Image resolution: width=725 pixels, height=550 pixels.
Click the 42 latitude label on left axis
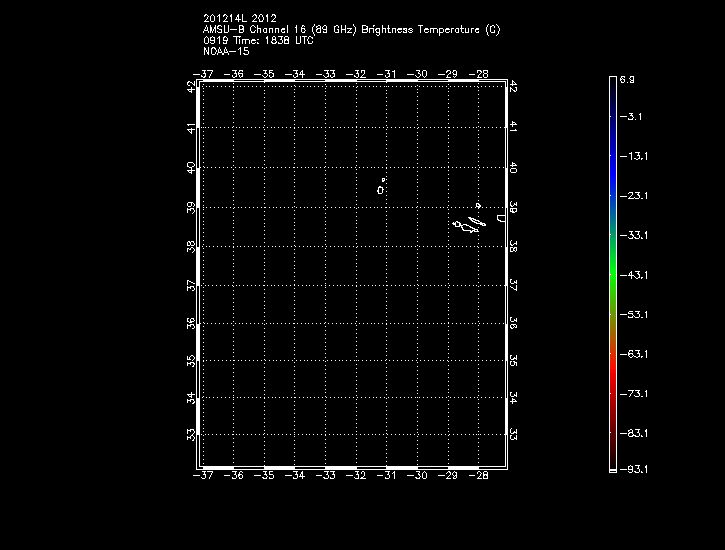coord(191,87)
